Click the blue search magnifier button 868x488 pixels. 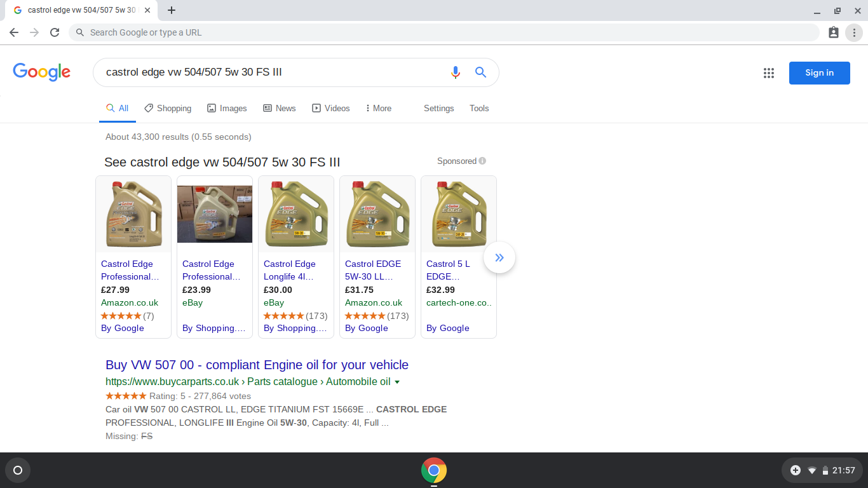[x=480, y=72]
